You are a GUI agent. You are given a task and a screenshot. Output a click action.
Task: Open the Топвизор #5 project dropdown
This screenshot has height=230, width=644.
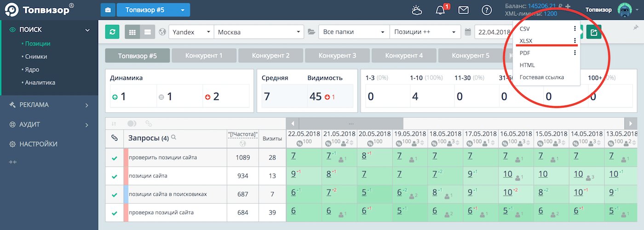point(153,10)
